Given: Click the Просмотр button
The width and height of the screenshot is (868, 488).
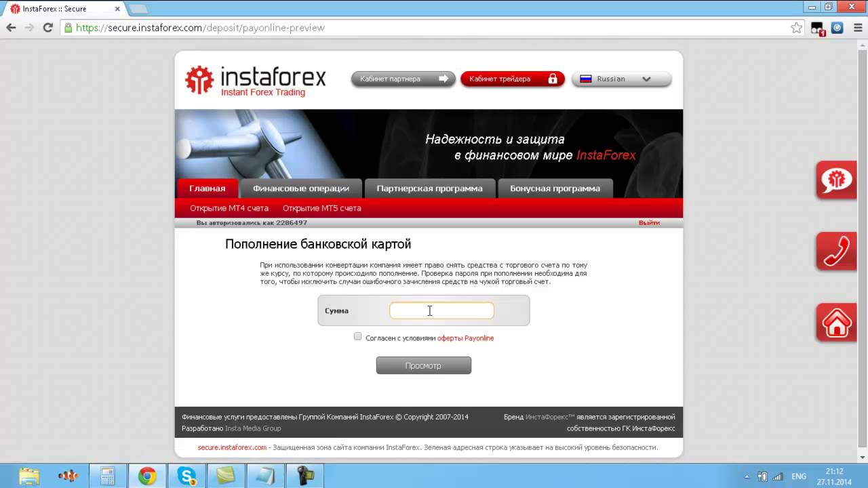Looking at the screenshot, I should tap(423, 365).
